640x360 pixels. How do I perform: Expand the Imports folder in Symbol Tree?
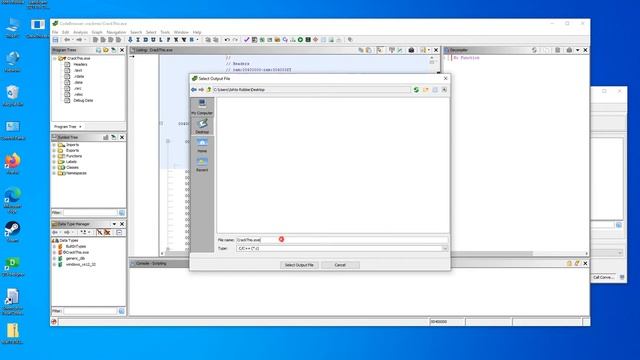coord(54,145)
